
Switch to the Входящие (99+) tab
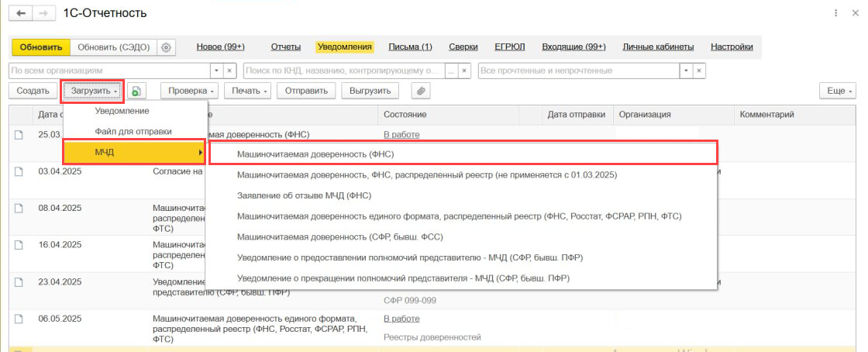573,47
